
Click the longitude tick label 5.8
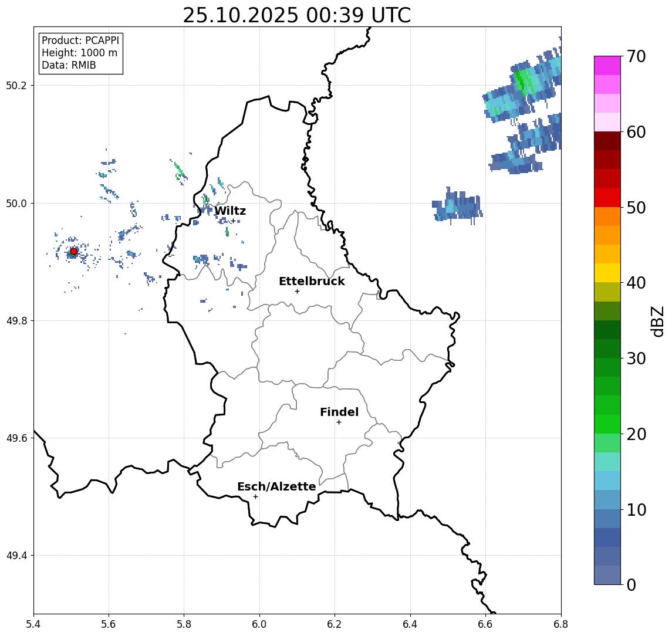[x=184, y=624]
